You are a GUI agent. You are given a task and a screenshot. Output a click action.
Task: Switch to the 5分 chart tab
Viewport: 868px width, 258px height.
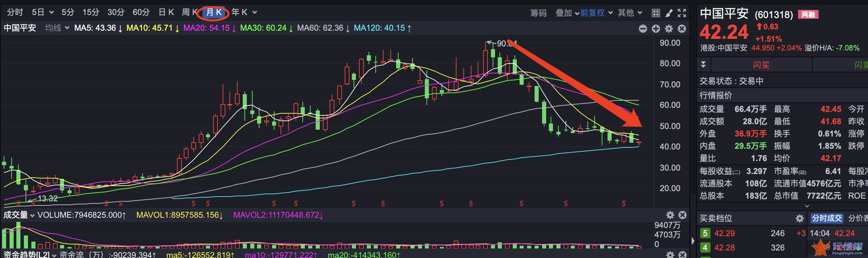68,13
